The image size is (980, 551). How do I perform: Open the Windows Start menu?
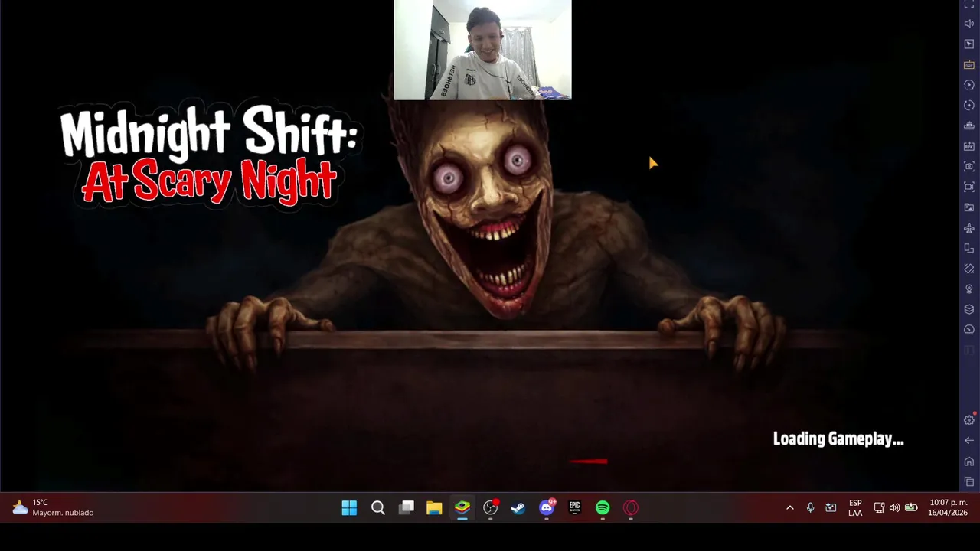click(x=349, y=508)
